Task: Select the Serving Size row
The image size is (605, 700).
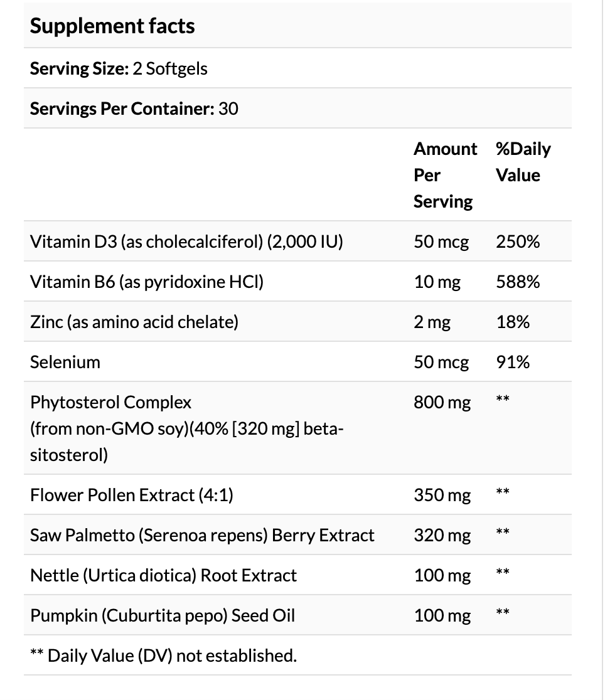Action: click(x=297, y=68)
